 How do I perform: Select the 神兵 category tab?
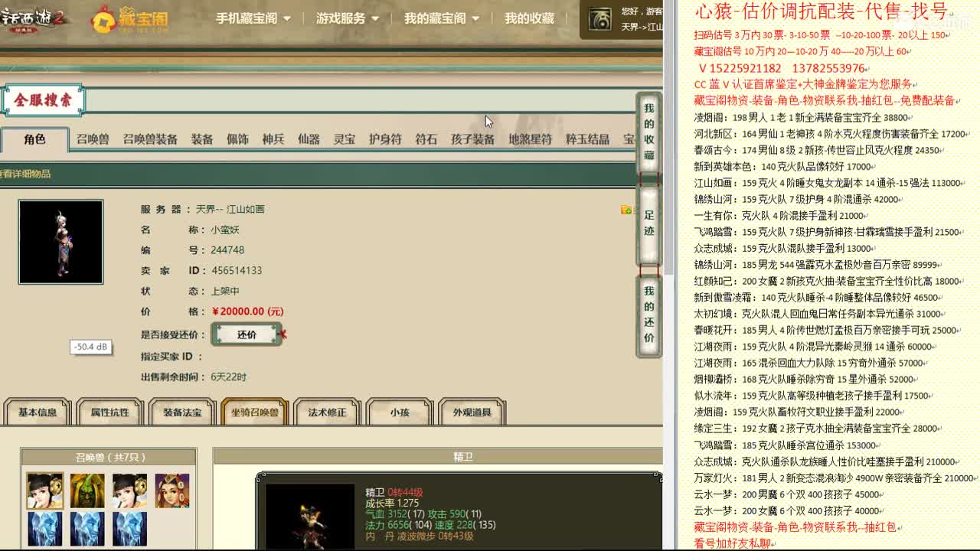[x=273, y=139]
